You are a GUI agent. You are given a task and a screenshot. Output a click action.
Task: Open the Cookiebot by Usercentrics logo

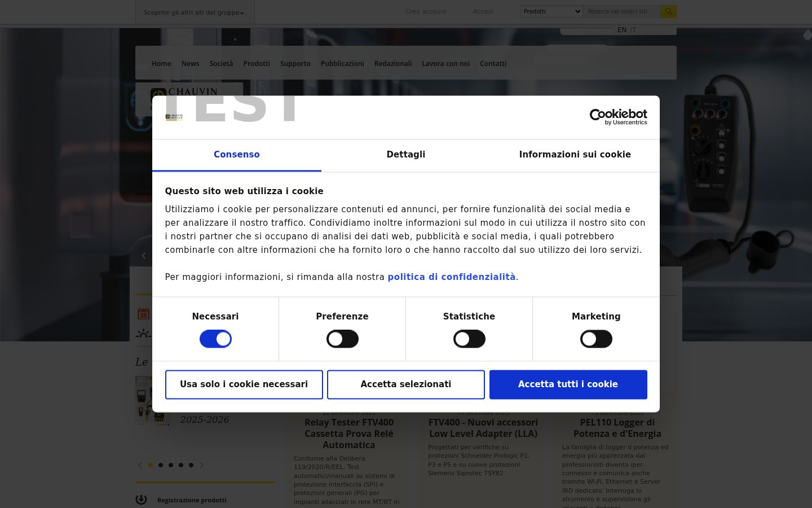click(618, 117)
